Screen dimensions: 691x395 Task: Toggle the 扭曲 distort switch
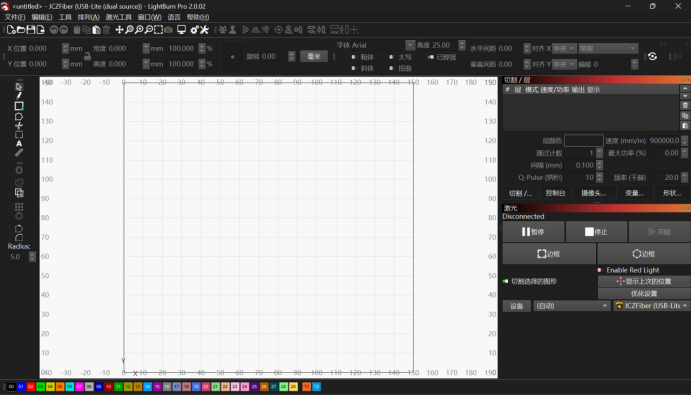(x=391, y=68)
